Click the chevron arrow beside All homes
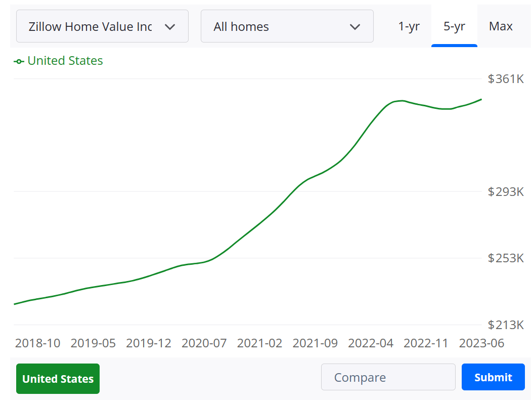The width and height of the screenshot is (532, 402). tap(355, 27)
